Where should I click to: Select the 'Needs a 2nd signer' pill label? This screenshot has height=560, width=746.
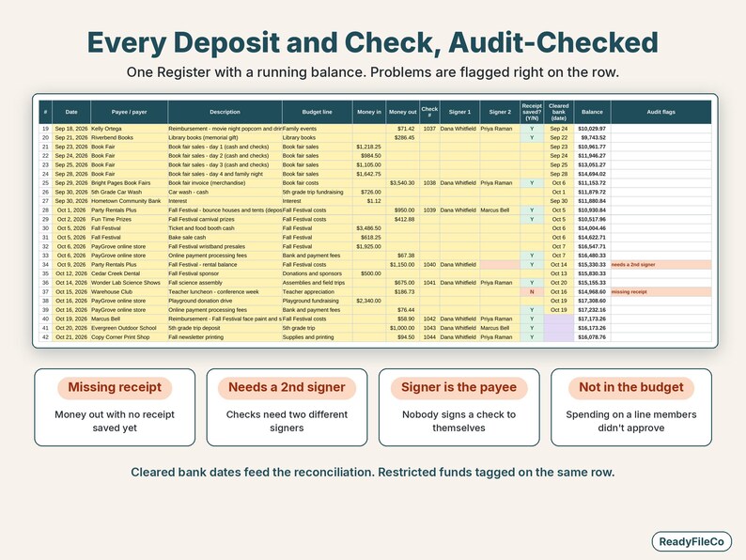287,388
